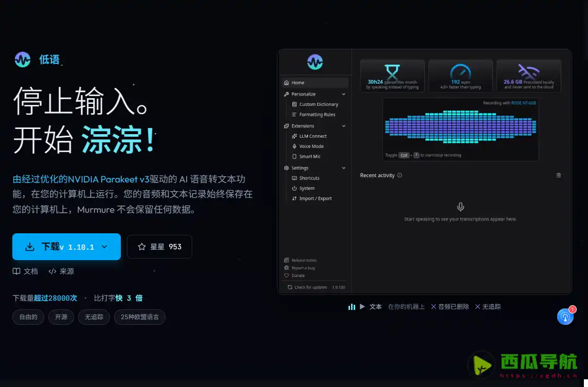Click the microphone icon in empty activity
This screenshot has width=588, height=387.
461,207
